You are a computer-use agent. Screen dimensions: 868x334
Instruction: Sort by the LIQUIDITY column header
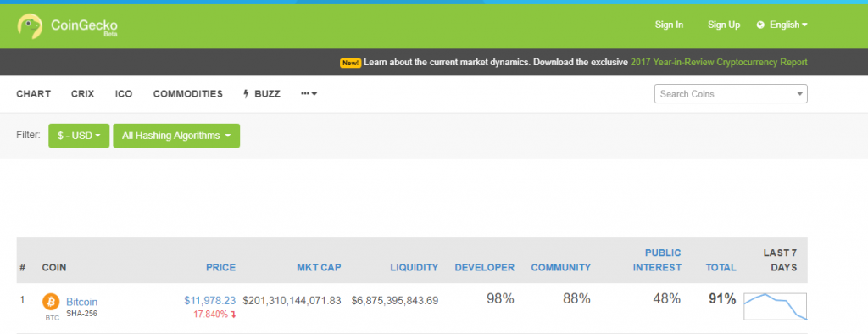[414, 268]
